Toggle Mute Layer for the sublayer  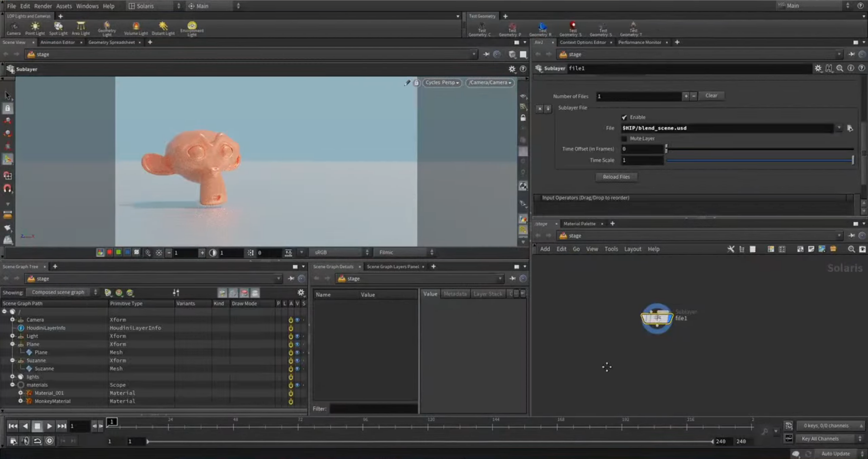(624, 138)
